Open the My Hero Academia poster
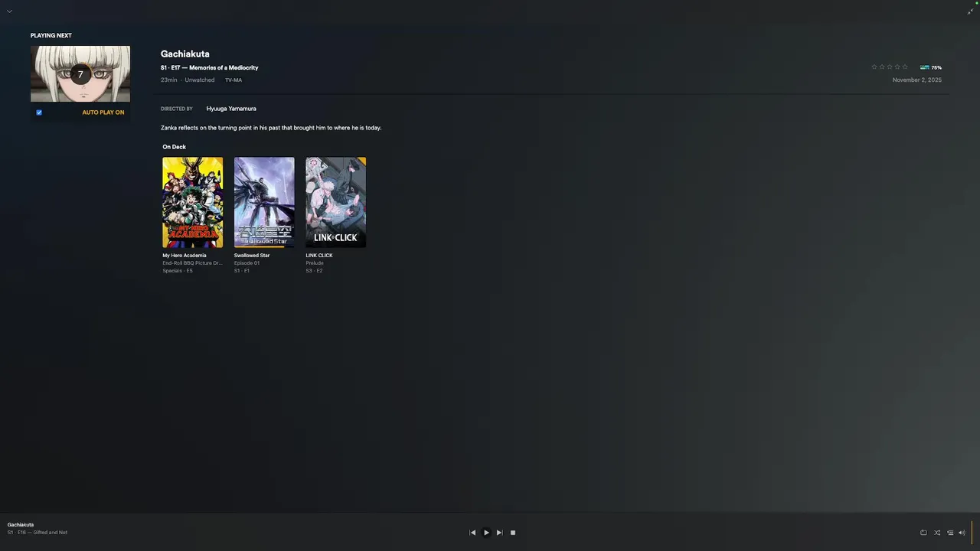 (x=193, y=202)
